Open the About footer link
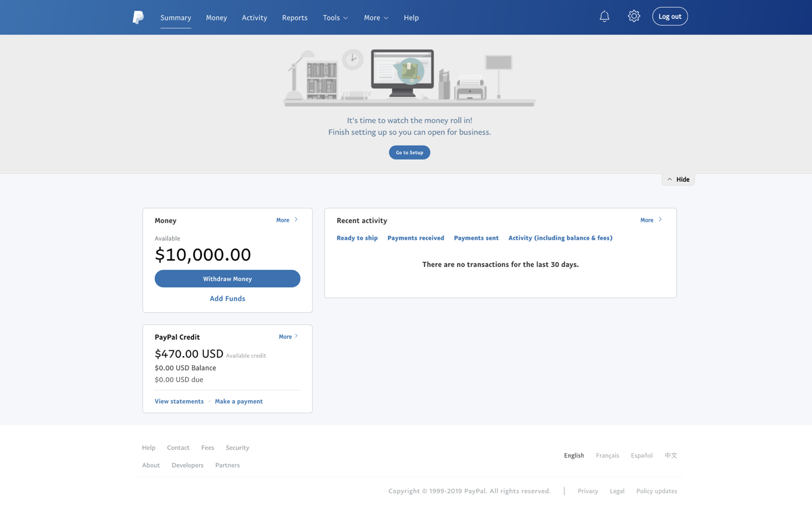This screenshot has width=812, height=508. (x=151, y=465)
